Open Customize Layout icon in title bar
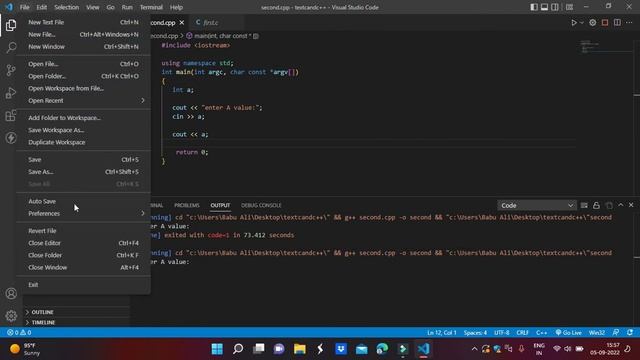640x360 pixels. coord(569,7)
